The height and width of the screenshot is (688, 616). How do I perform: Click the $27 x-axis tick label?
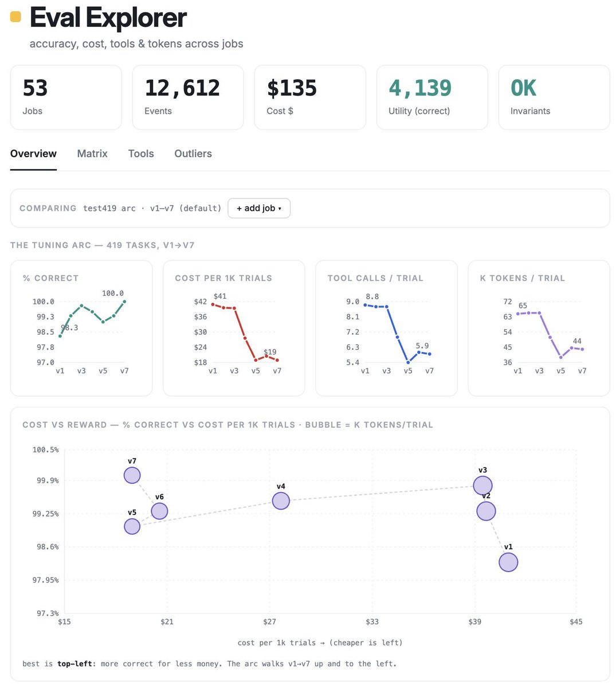269,621
